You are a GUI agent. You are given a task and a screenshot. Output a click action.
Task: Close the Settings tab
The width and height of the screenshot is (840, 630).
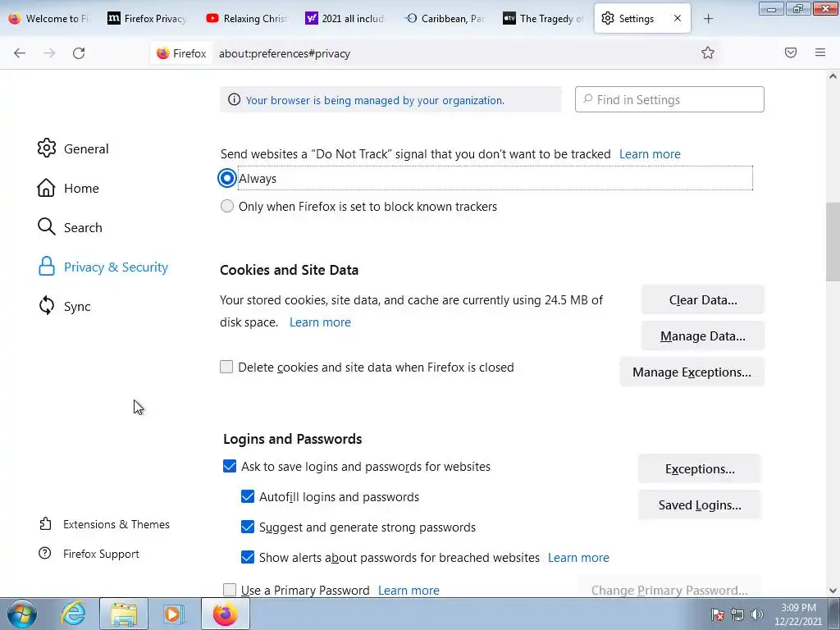point(678,18)
